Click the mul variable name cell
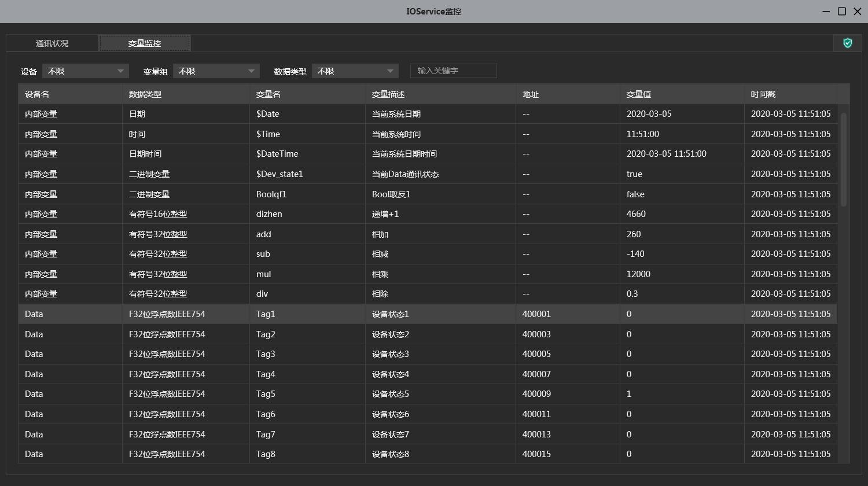The image size is (868, 486). (x=307, y=274)
